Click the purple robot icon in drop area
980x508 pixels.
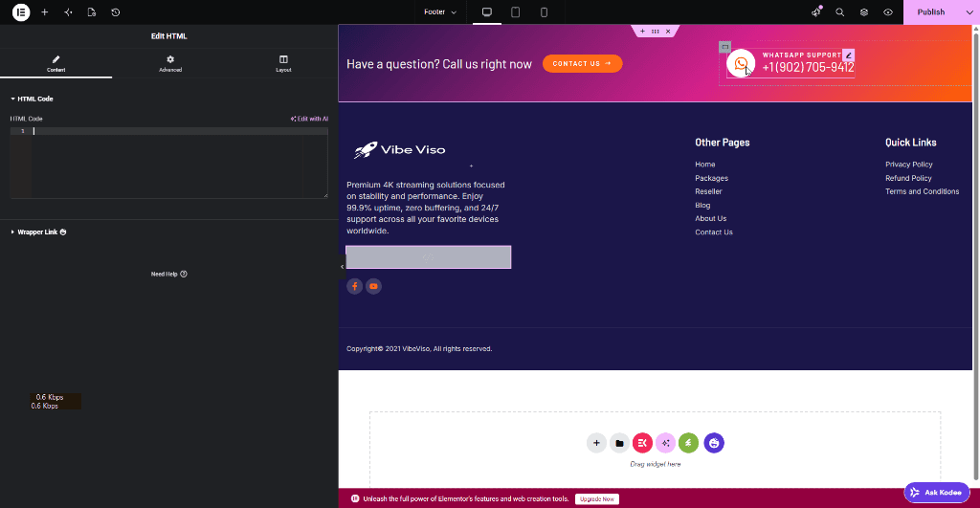click(714, 443)
